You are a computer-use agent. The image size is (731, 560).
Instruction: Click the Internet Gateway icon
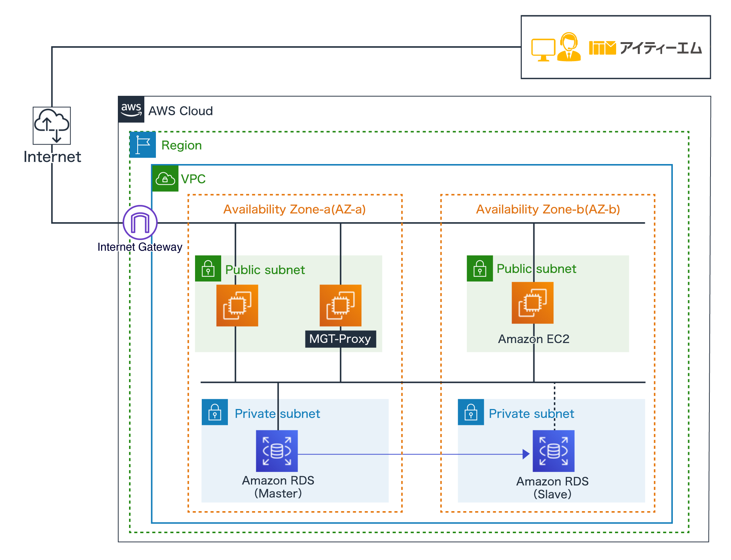pyautogui.click(x=140, y=223)
